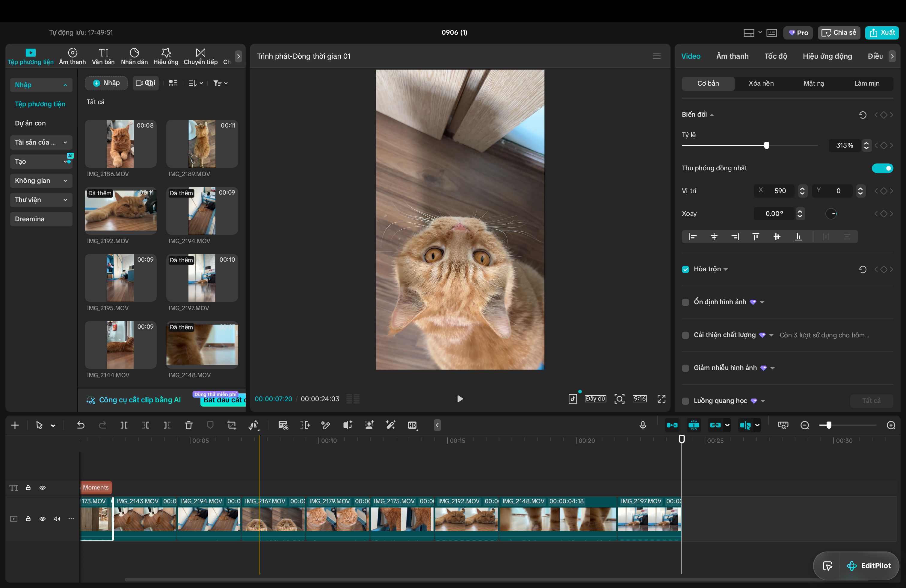Expand the Không gian dropdown

point(41,181)
